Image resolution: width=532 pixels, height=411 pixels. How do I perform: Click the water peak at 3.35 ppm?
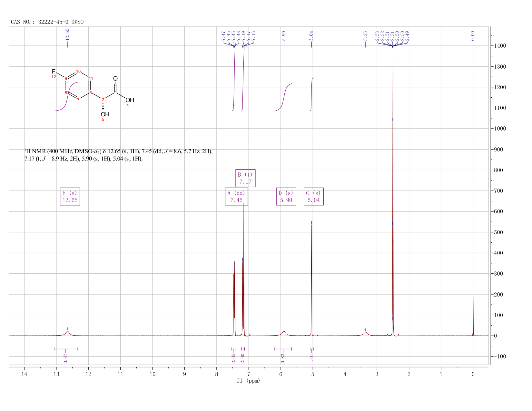(365, 334)
